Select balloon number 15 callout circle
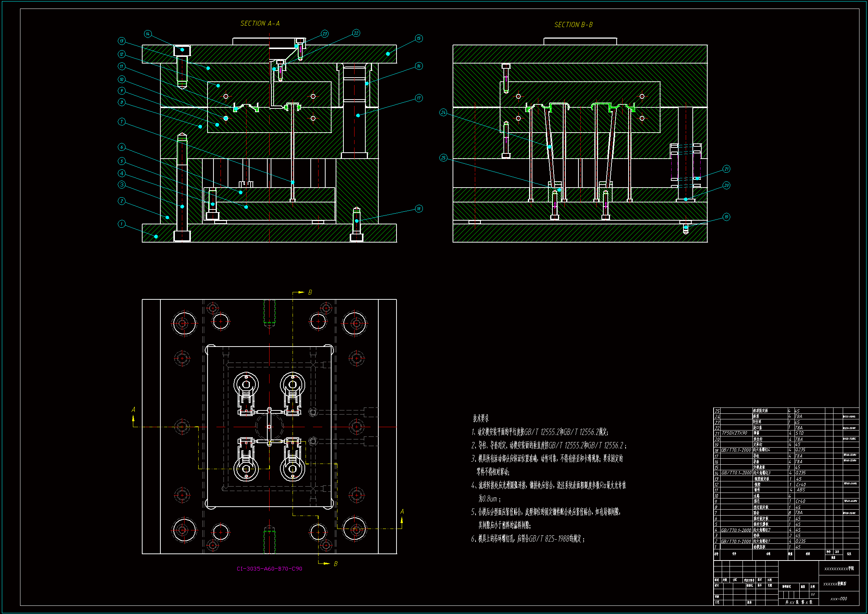 point(418,39)
